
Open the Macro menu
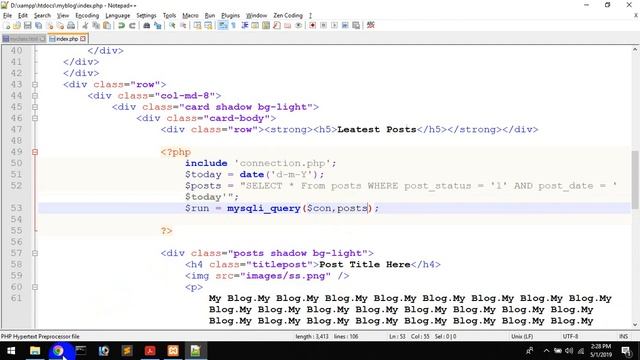pos(190,16)
